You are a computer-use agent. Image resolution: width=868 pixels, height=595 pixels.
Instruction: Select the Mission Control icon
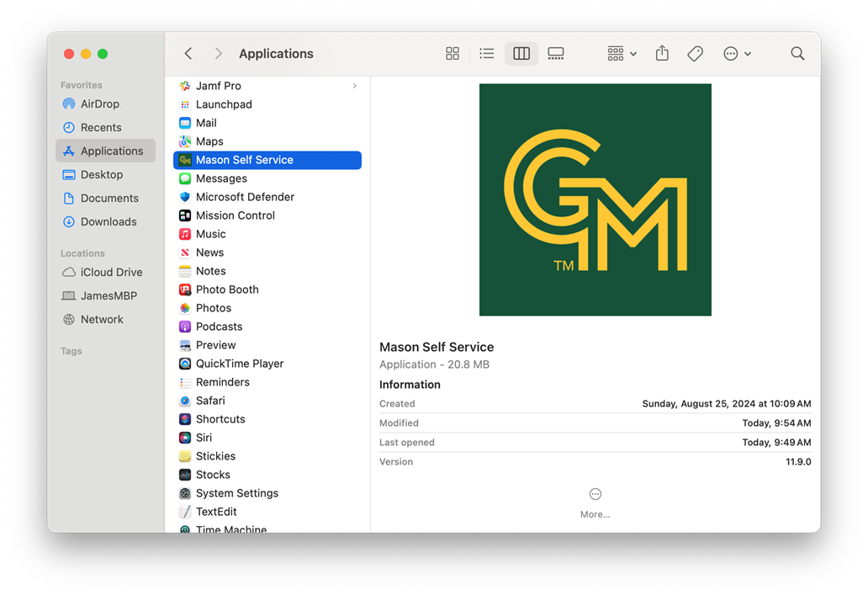(x=185, y=215)
